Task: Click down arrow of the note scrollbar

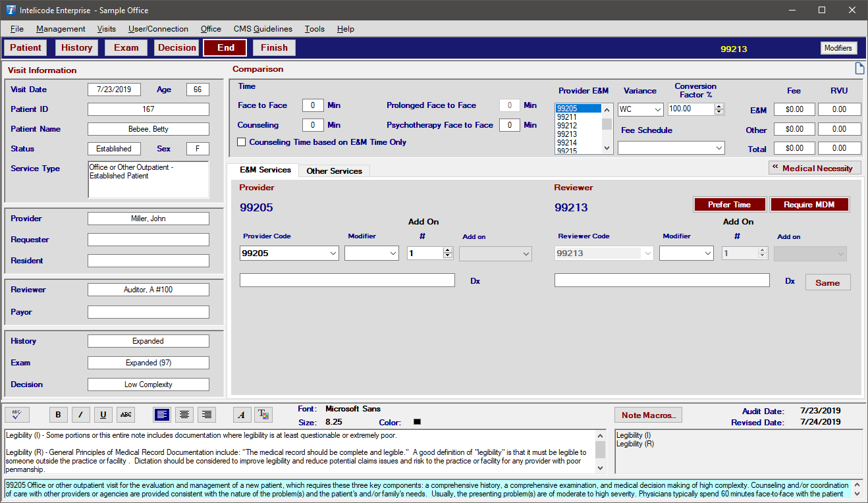Action: tap(601, 467)
